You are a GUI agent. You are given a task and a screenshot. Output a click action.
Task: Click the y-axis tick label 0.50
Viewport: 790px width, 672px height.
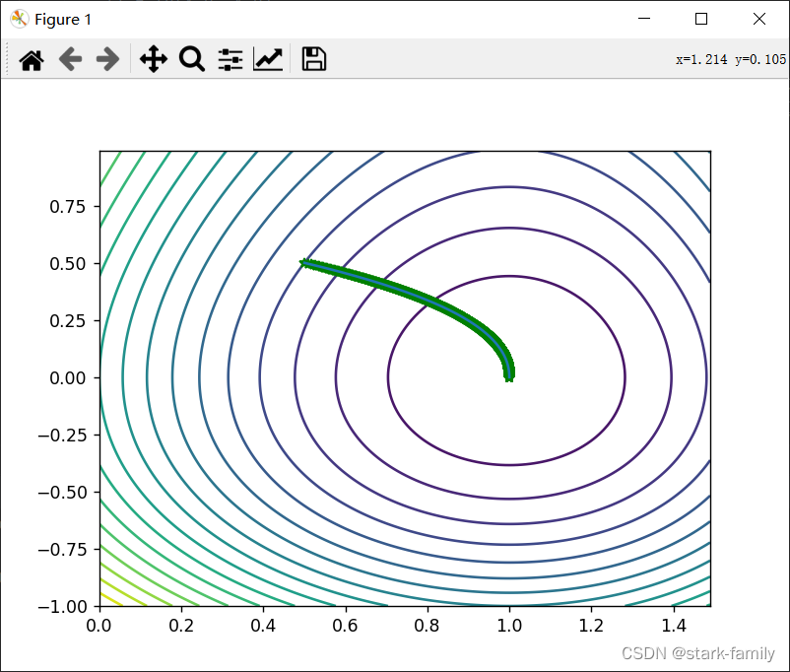[68, 264]
